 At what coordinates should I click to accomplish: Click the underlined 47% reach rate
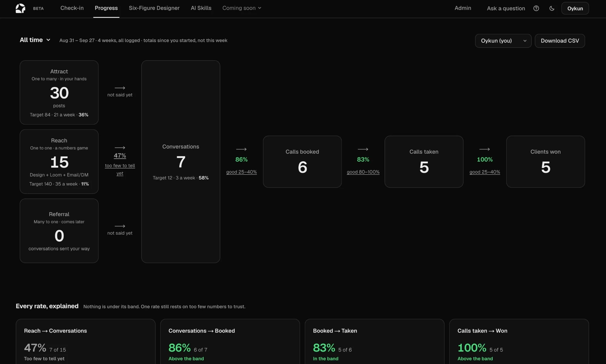point(120,155)
